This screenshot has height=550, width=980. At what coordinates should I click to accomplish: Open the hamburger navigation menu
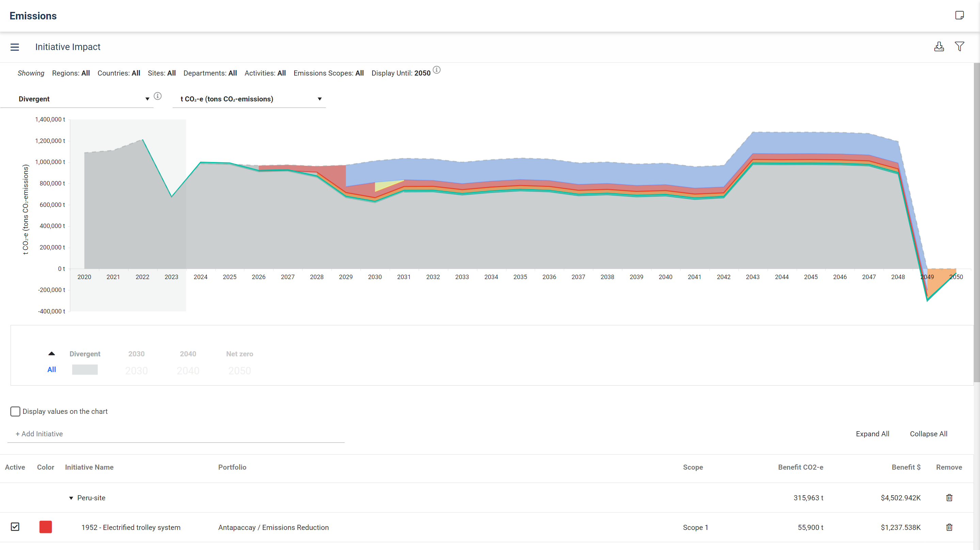14,47
